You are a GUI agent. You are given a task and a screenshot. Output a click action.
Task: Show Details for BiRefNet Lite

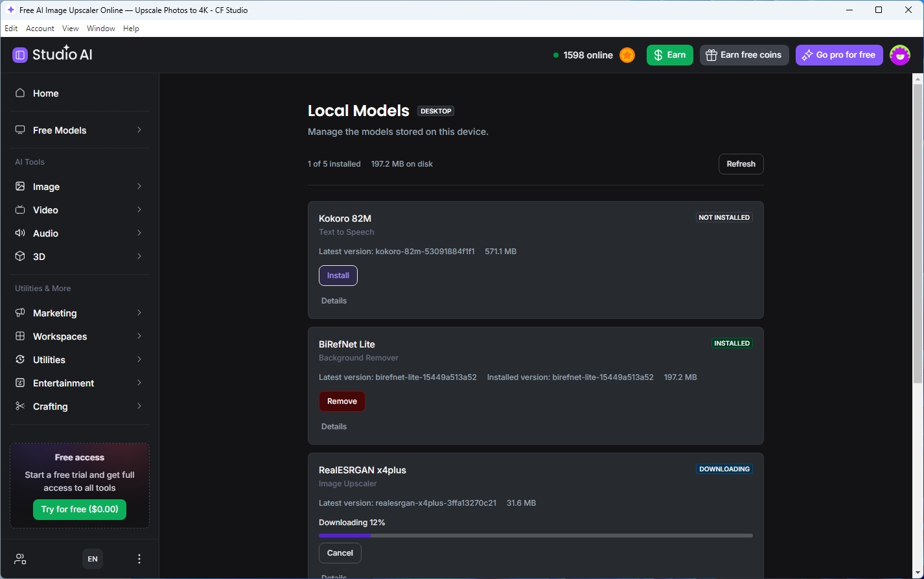pos(334,427)
